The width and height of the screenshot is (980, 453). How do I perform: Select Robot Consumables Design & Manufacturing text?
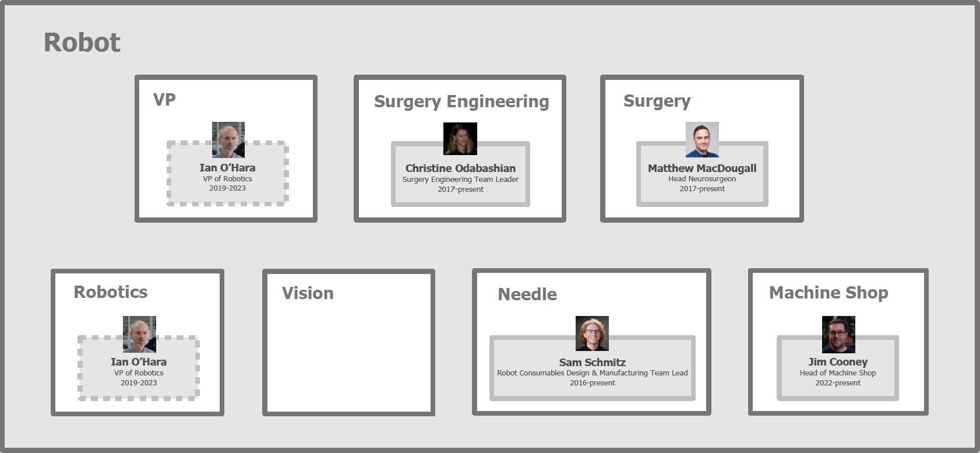click(566, 373)
